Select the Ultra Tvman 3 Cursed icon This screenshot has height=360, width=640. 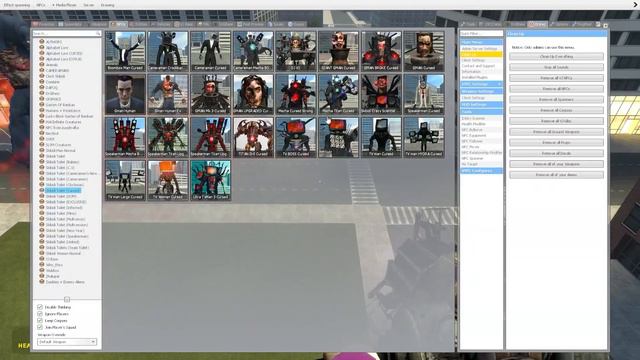(x=210, y=180)
